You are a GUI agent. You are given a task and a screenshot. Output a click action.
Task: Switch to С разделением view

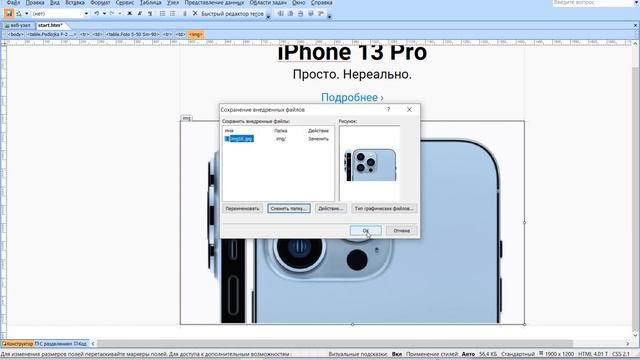[54, 344]
